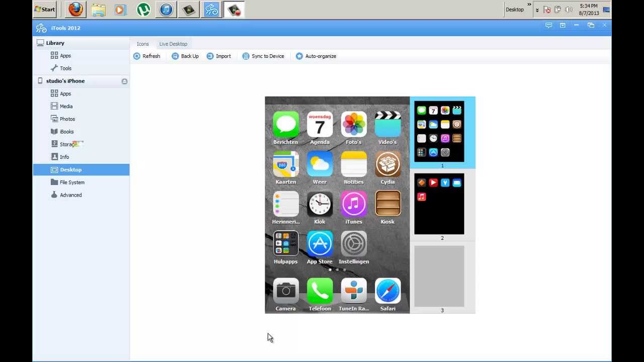Open the iTools feedback chat icon
644x362 pixels.
548,25
